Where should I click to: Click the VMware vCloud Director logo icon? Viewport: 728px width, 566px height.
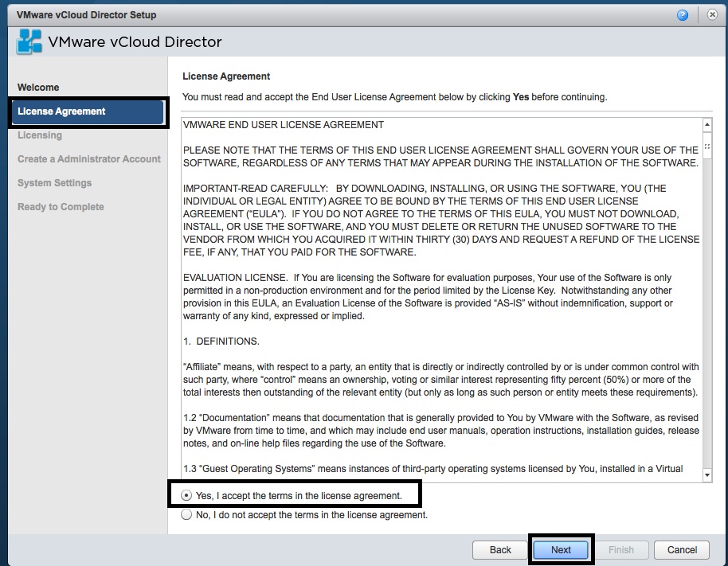pyautogui.click(x=29, y=42)
